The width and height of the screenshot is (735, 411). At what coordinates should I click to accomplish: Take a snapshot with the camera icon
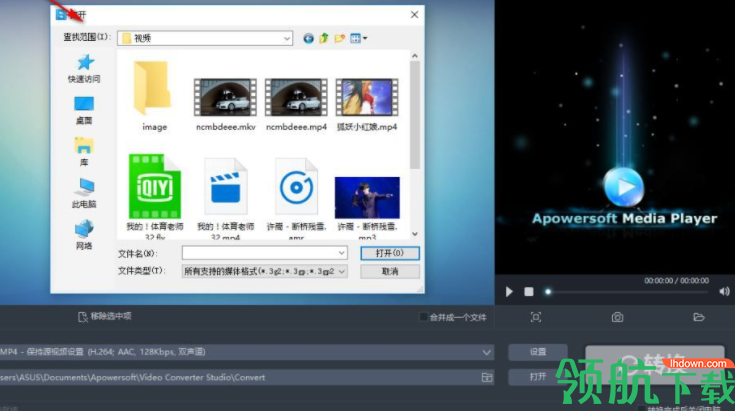click(617, 317)
